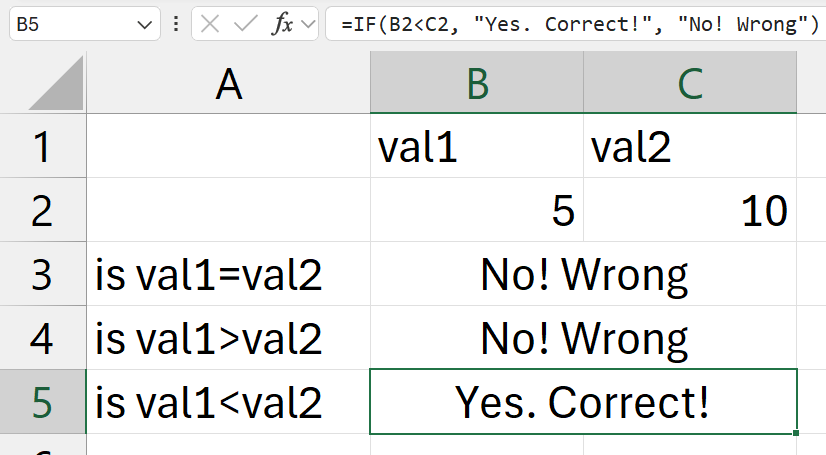Select row 1 header
The image size is (826, 455).
coord(42,147)
